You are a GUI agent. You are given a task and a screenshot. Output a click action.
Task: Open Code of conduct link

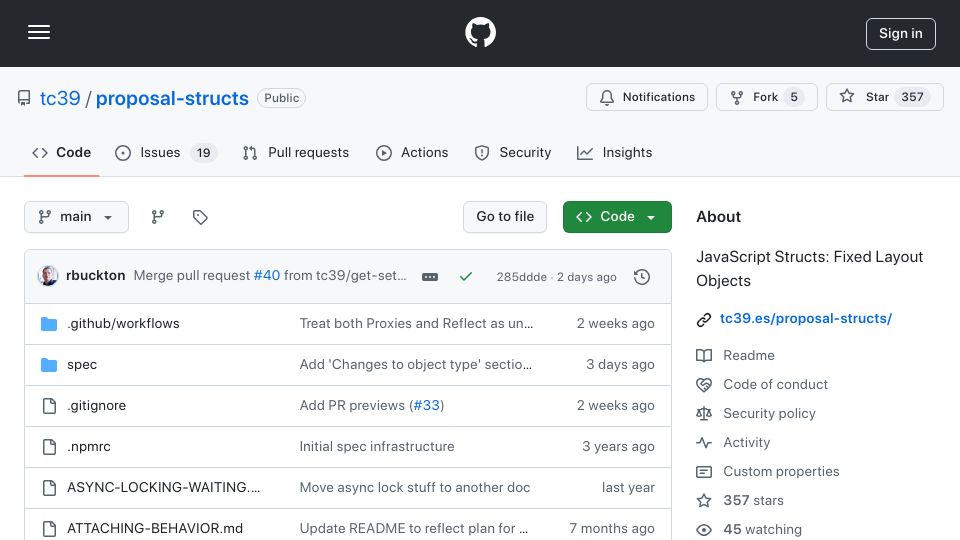tap(775, 384)
